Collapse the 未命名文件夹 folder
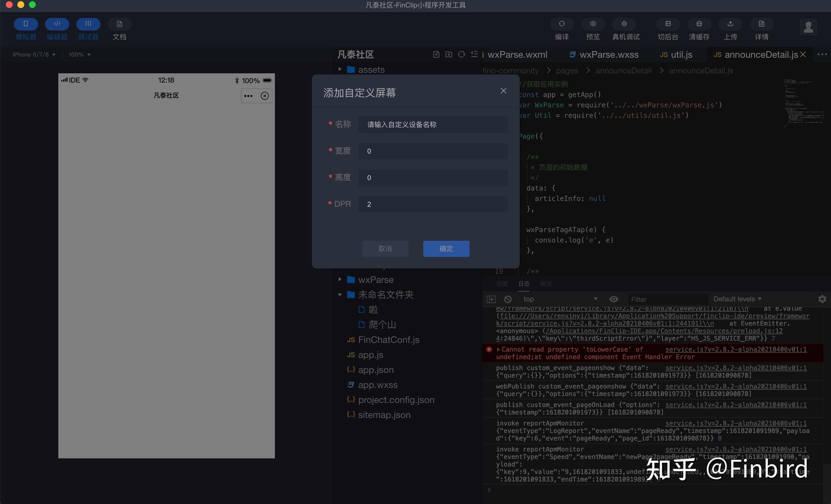This screenshot has width=831, height=504. click(x=340, y=295)
